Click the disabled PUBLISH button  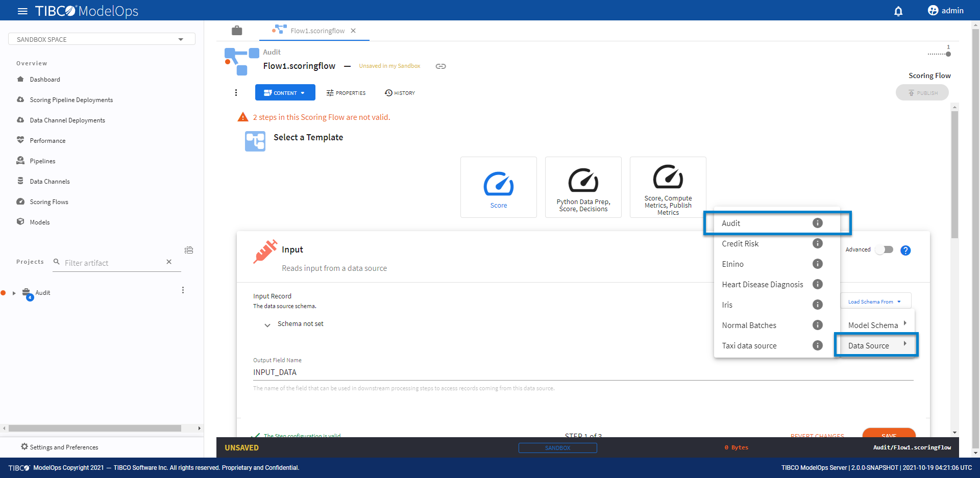[x=922, y=93]
